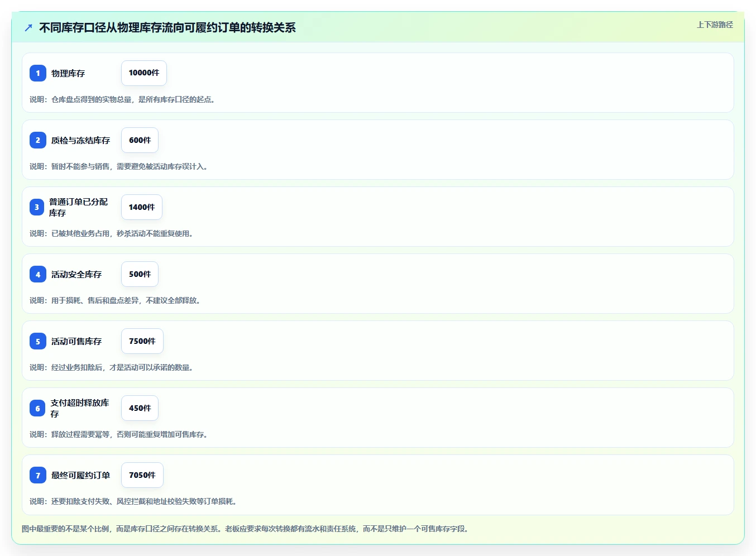
Task: Click the 7500件 value box
Action: coord(142,341)
